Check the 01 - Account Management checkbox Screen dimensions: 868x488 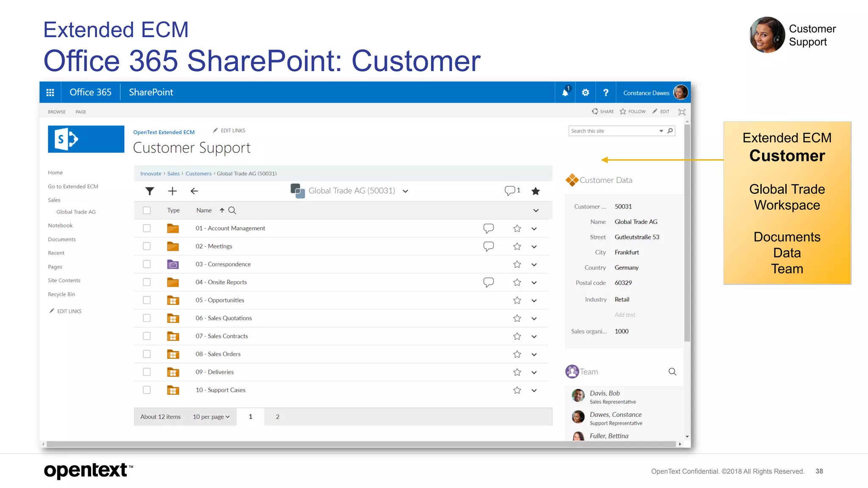(147, 228)
